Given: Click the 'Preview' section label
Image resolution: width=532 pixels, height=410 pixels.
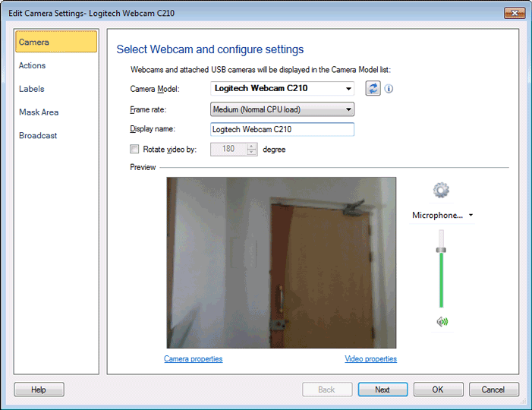Looking at the screenshot, I should (143, 167).
